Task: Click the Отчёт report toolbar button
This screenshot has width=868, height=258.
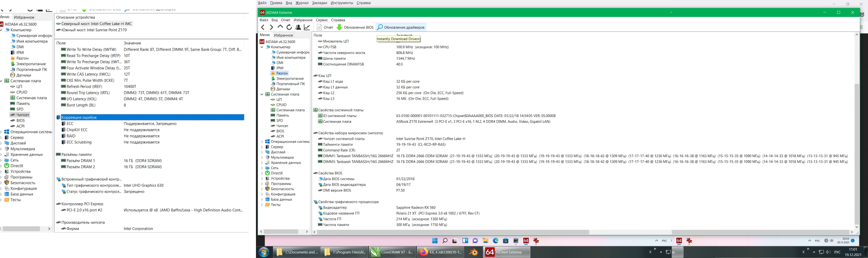Action: coord(325,27)
